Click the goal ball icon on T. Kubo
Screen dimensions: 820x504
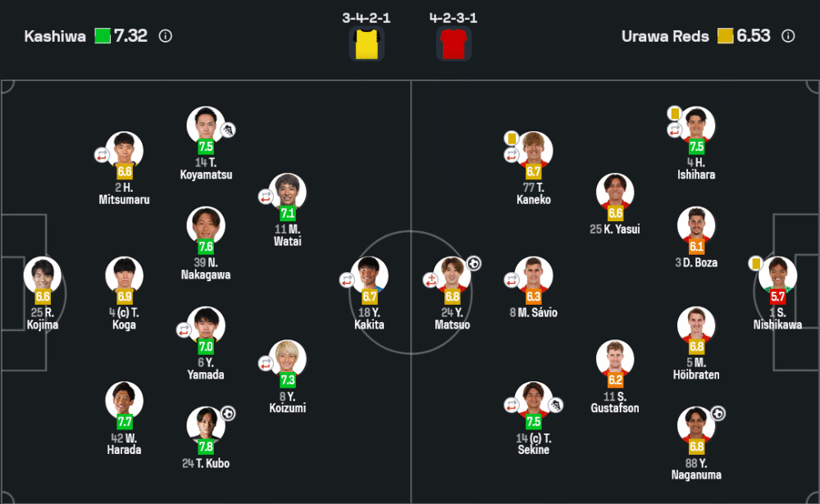point(228,414)
